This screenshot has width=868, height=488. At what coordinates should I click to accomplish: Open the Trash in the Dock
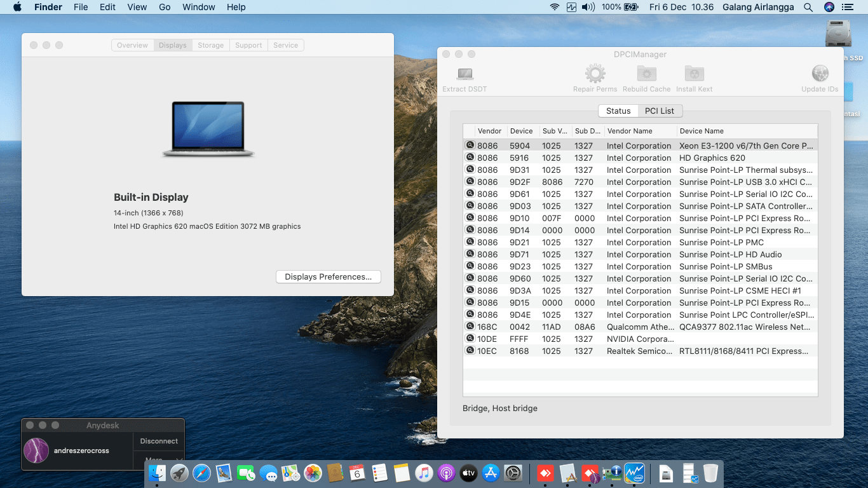point(710,473)
